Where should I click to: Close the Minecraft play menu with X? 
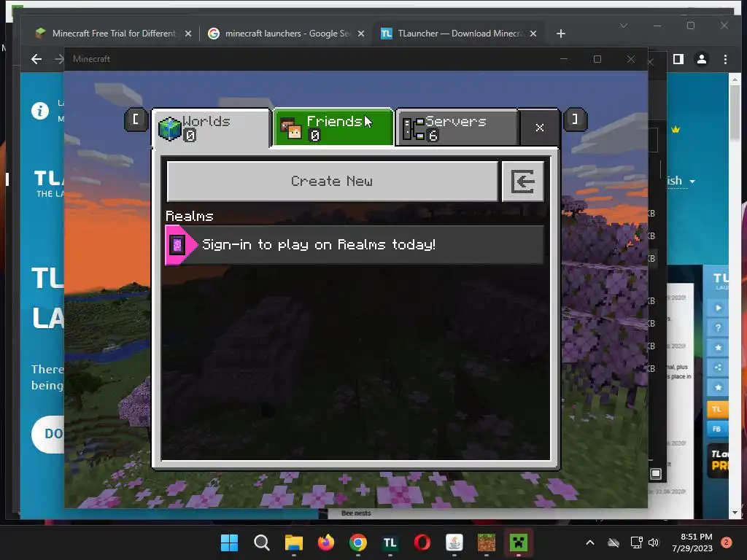coord(539,128)
